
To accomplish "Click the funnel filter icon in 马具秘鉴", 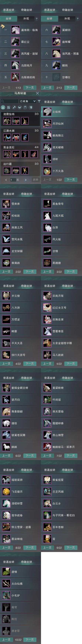I will click(x=39, y=101).
